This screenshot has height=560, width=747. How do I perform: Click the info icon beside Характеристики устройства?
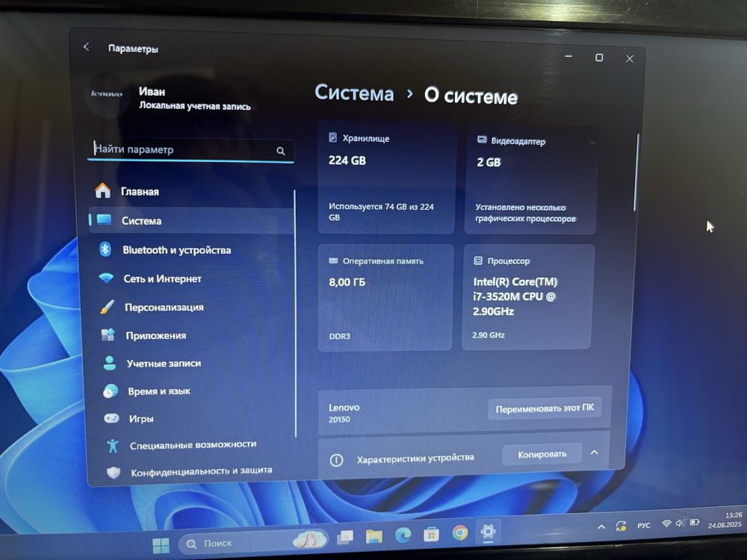[336, 460]
